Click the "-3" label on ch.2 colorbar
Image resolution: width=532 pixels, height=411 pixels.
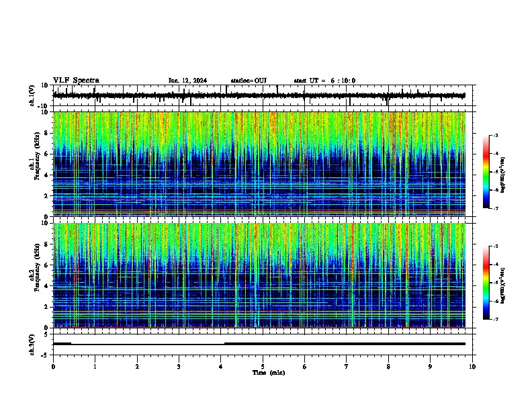495,246
